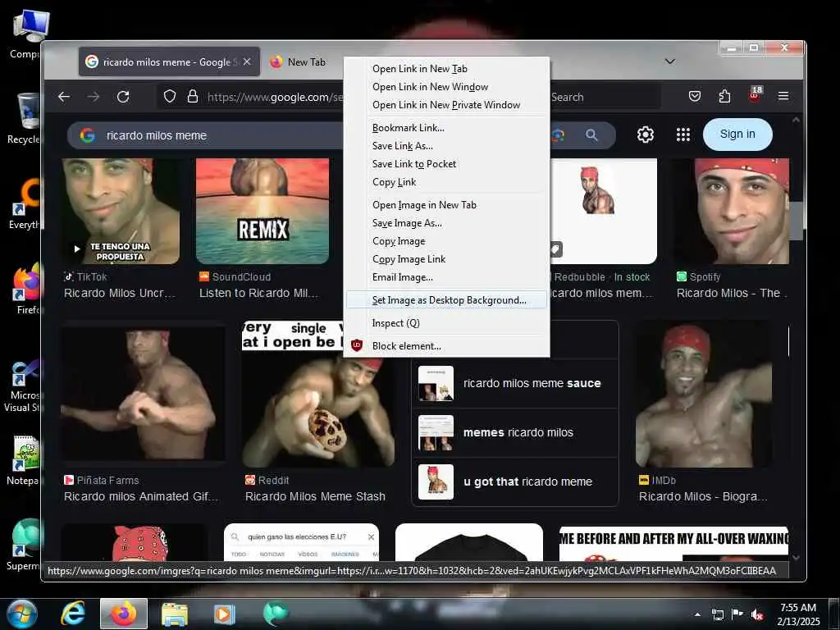Open the Action Center flag tray icon
This screenshot has height=630, width=840.
tap(737, 614)
